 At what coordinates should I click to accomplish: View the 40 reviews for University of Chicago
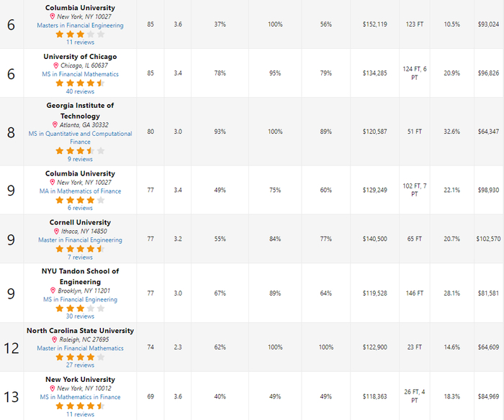[80, 92]
